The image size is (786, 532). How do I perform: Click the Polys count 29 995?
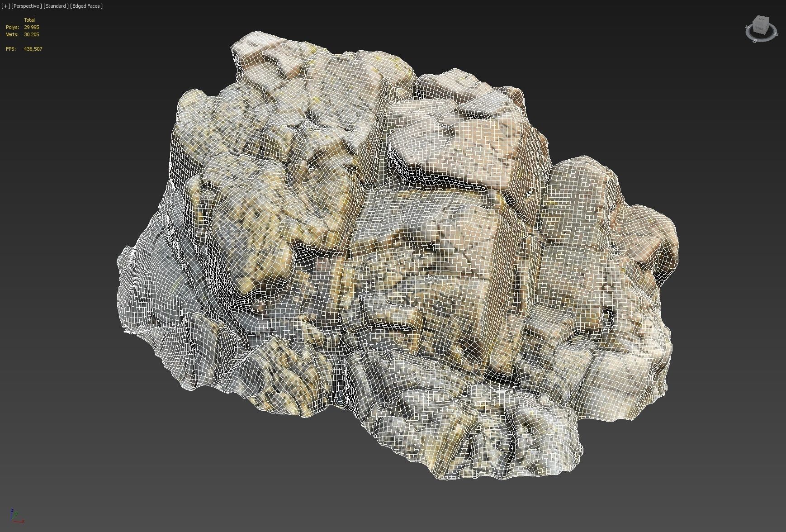point(32,27)
